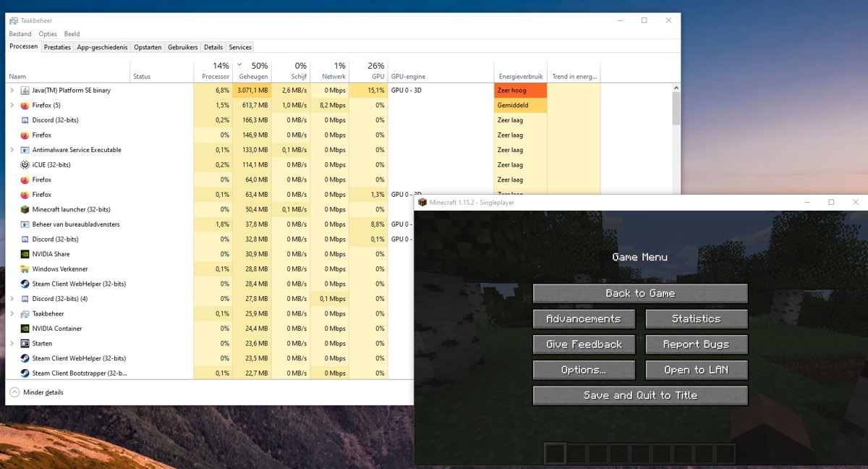Image resolution: width=868 pixels, height=469 pixels.
Task: Click Give Feedback button
Action: point(584,345)
